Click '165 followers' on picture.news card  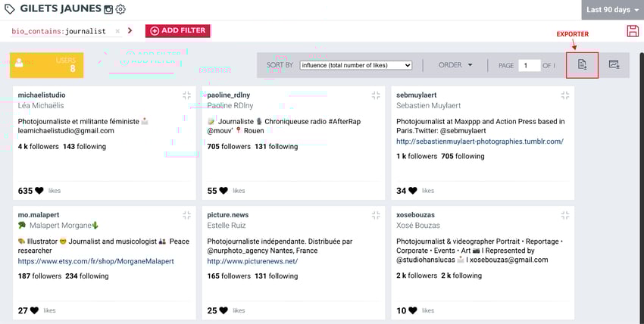click(229, 276)
